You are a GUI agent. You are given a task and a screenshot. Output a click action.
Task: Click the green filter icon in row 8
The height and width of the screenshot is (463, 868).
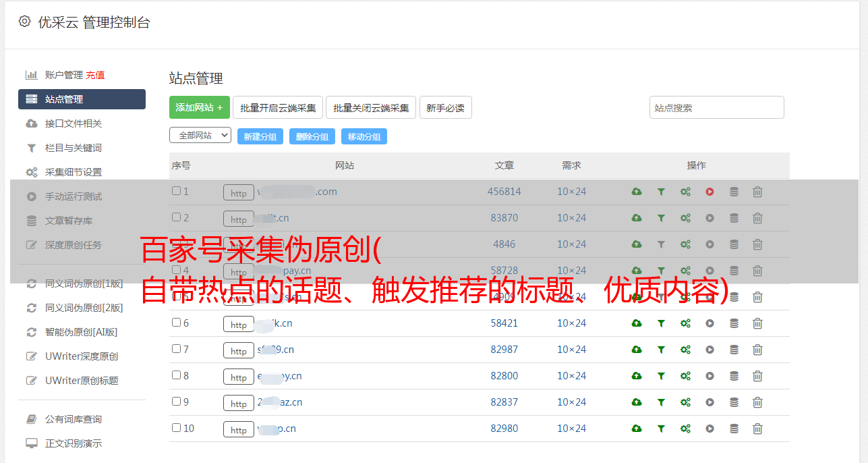tap(661, 376)
